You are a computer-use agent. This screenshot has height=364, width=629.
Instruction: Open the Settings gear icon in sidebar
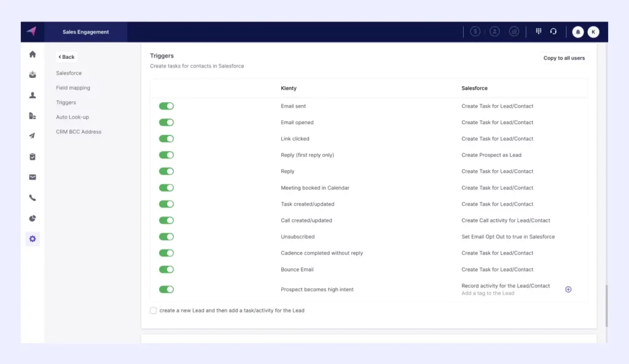(x=33, y=239)
